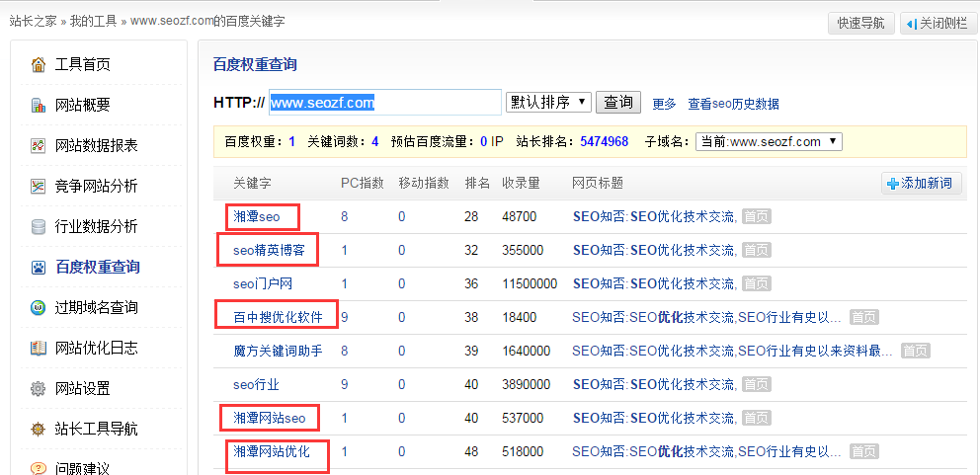
Task: Click PC指数 value 8 for 湘潭seo
Action: [x=345, y=217]
